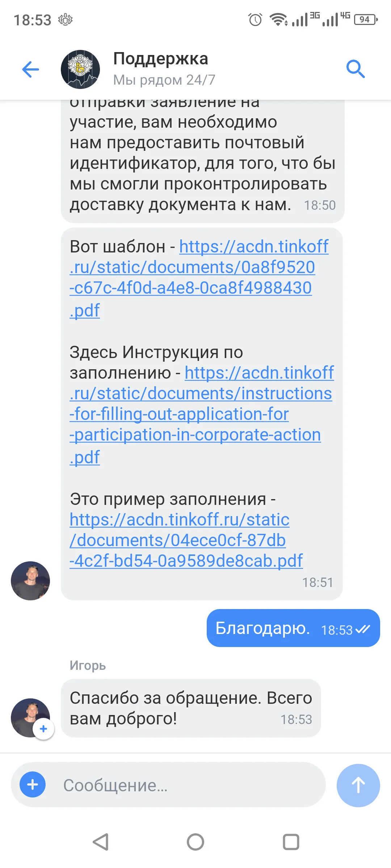The height and width of the screenshot is (868, 391).
Task: Open search with the magnifier icon
Action: (x=356, y=69)
